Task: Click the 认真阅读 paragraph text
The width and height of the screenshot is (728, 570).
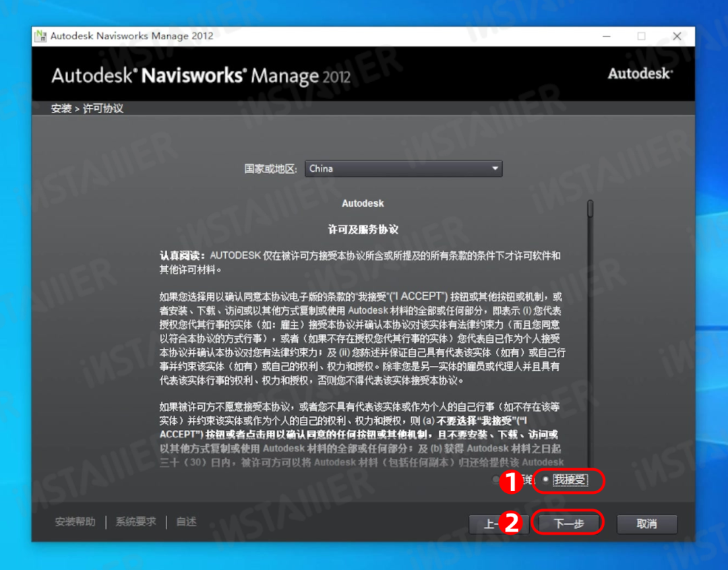Action: (360, 262)
